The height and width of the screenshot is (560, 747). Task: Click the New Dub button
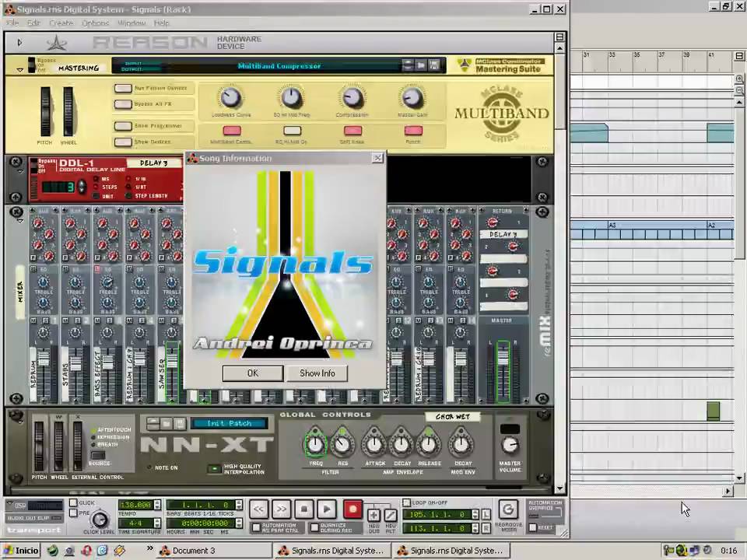374,515
